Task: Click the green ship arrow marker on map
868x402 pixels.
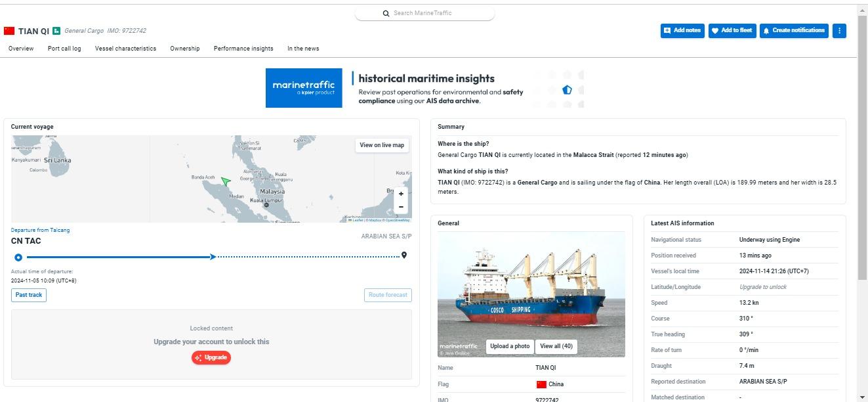Action: pyautogui.click(x=226, y=181)
